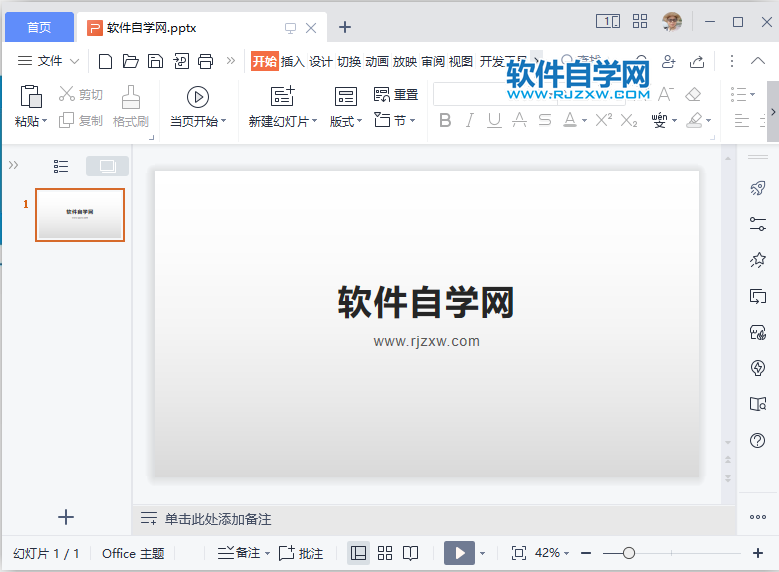
Task: Click the 批注 comment icon
Action: [301, 553]
